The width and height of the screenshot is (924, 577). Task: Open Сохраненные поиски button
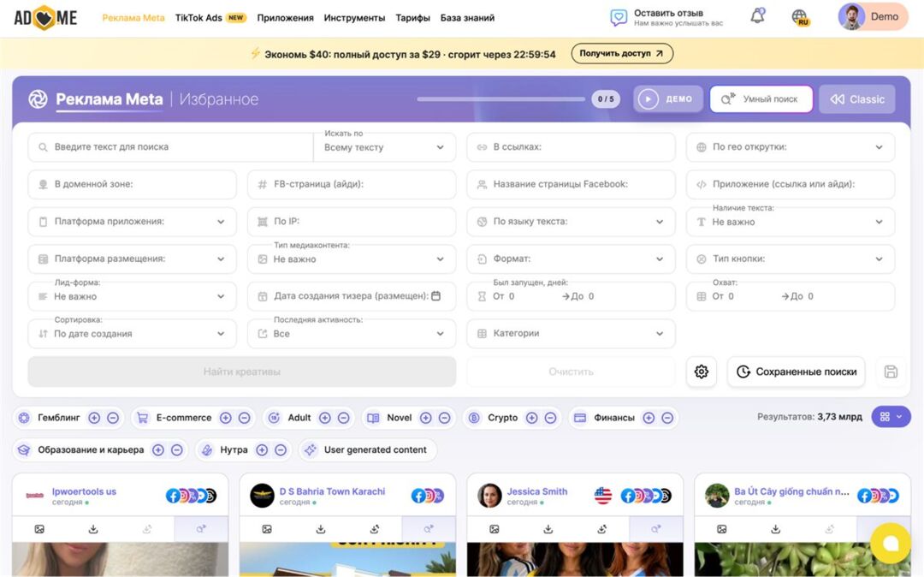tap(797, 372)
